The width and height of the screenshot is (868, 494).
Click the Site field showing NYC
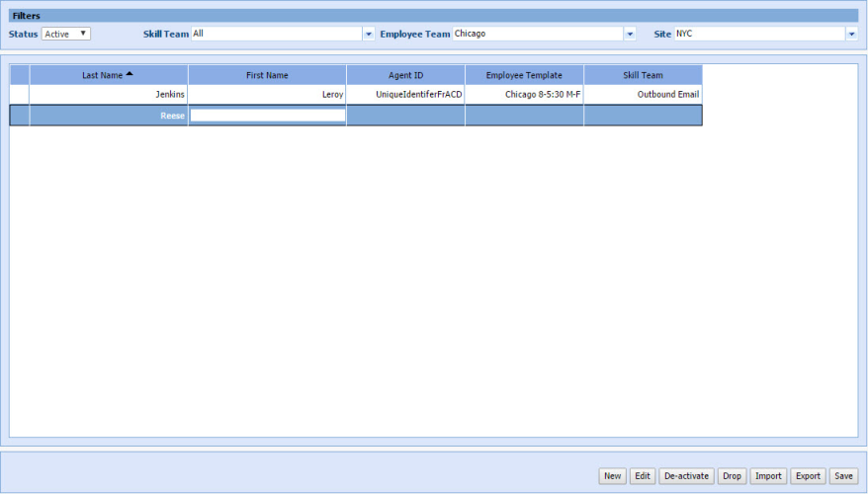759,34
